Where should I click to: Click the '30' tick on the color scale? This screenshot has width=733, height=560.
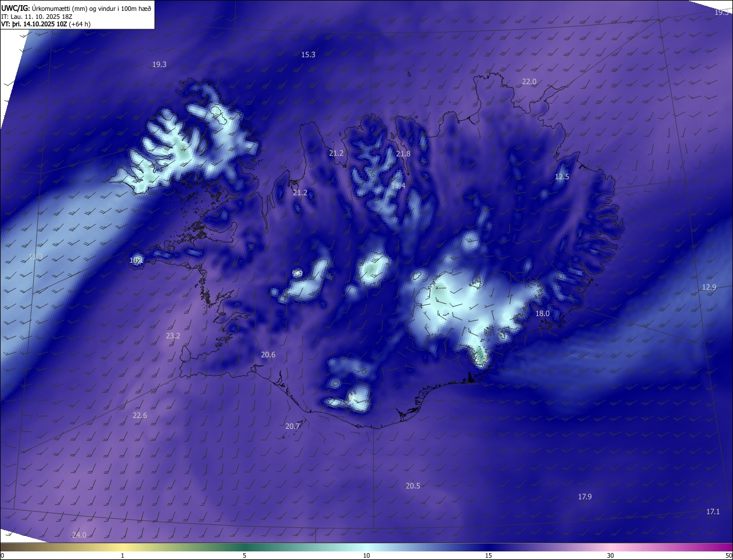[x=610, y=555]
